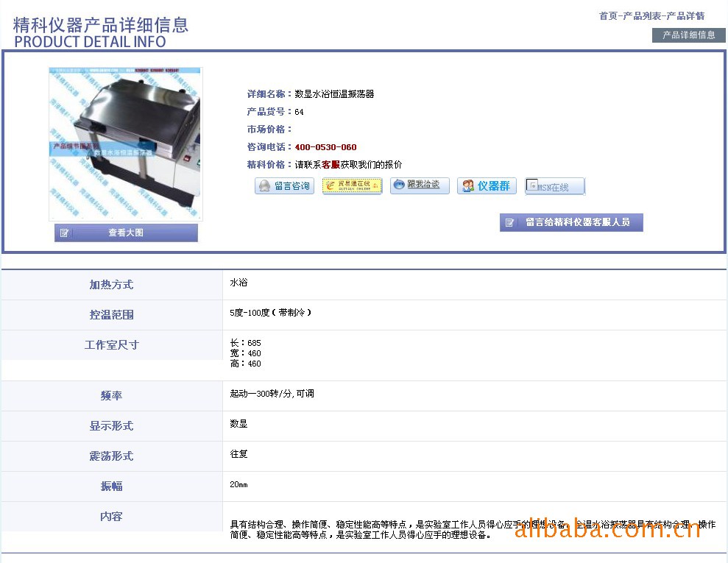
Task: Click the 工作室尺寸 row label
Action: pos(111,345)
